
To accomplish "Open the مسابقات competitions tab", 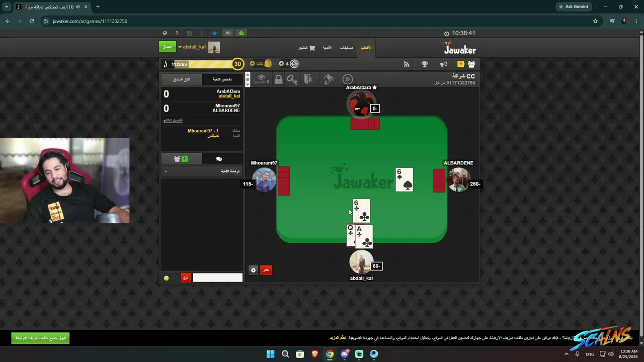I will tap(347, 48).
